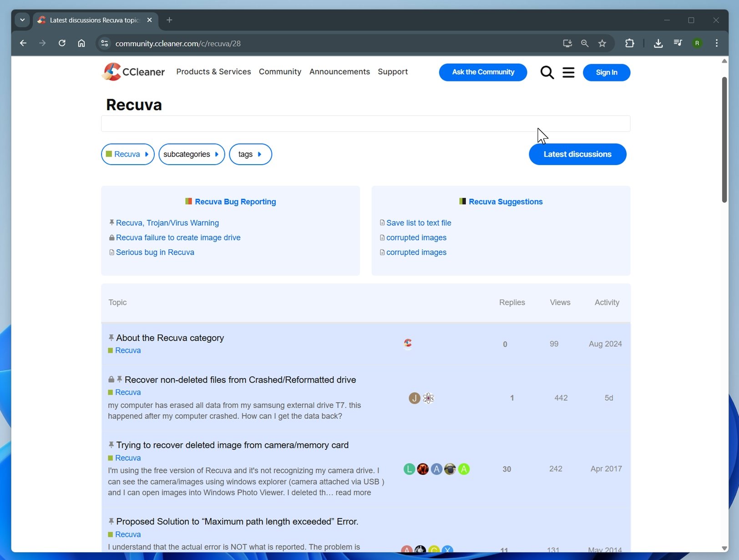Click the empty search field under Recuva heading
The image size is (739, 560).
(x=365, y=123)
